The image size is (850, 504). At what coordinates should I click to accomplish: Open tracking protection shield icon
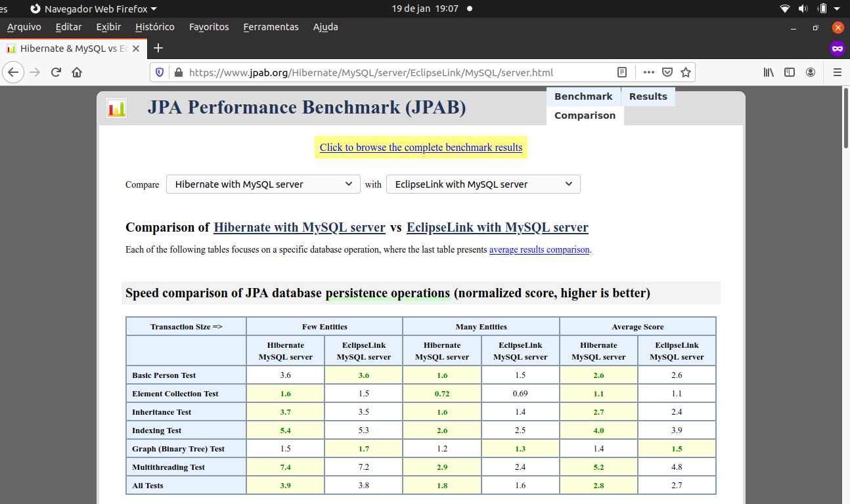[x=160, y=72]
